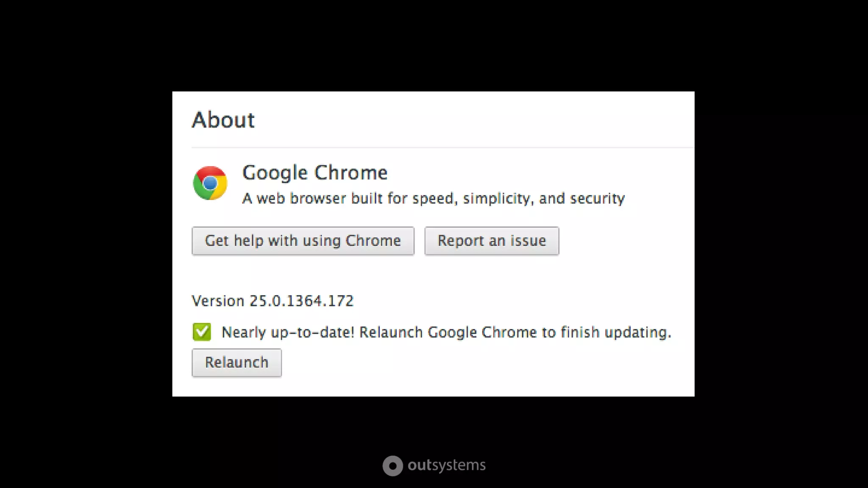Click the Google Chrome logo icon

(210, 183)
